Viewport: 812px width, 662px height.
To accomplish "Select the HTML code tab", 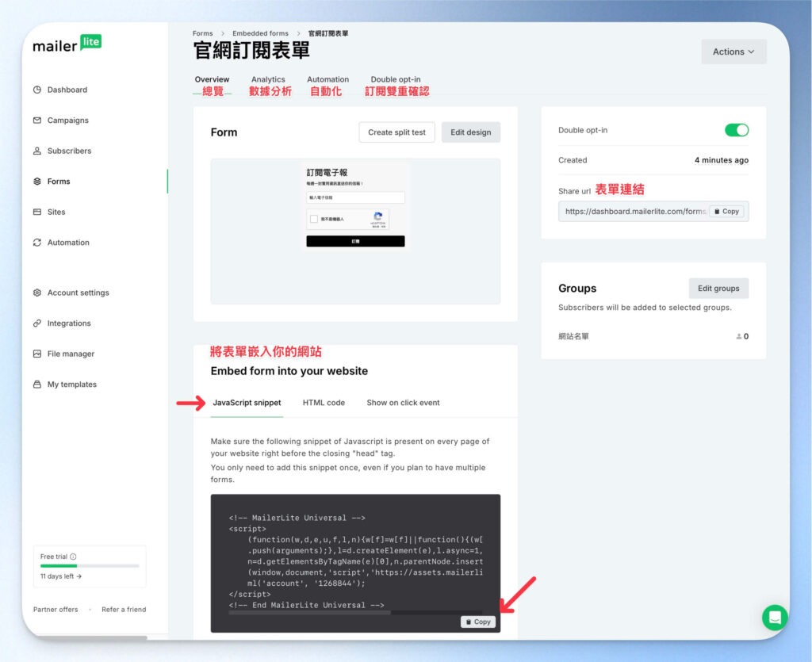I will pos(324,403).
